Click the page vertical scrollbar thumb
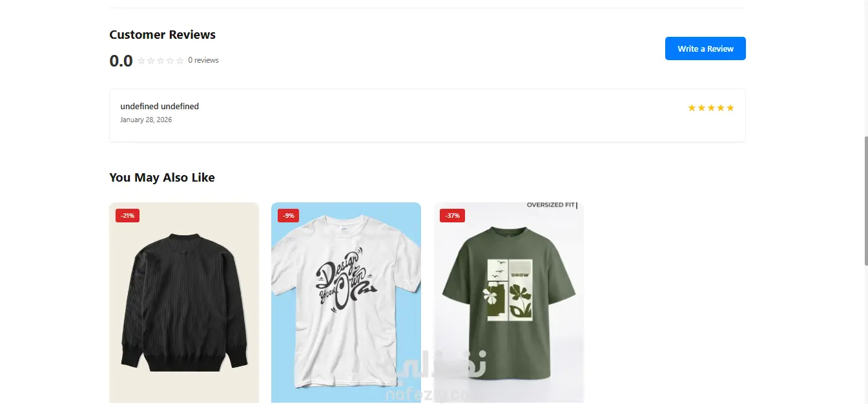Image resolution: width=868 pixels, height=404 pixels. point(865,200)
